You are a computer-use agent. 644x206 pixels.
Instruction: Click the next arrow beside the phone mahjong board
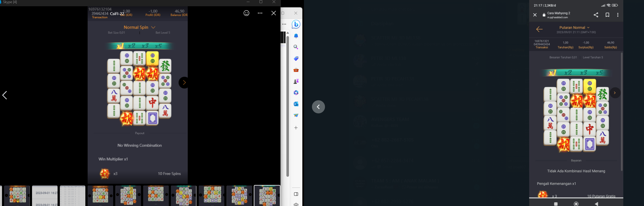click(615, 93)
